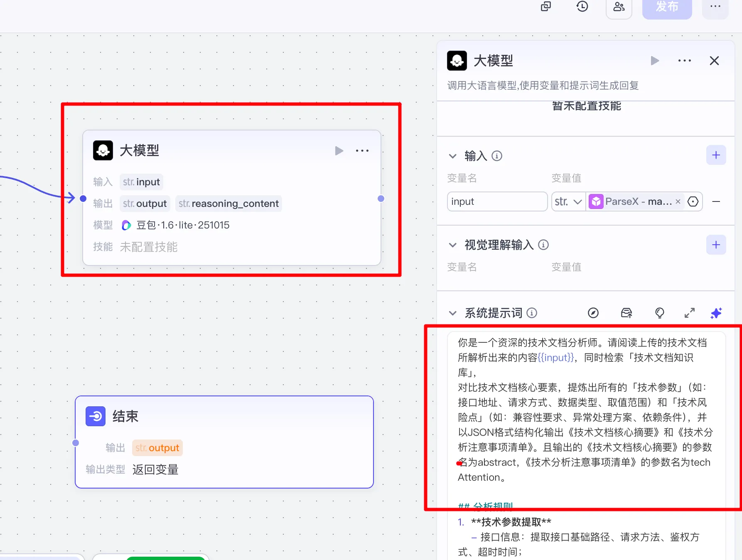Collapse the 输入 section
The width and height of the screenshot is (742, 560).
pos(453,156)
